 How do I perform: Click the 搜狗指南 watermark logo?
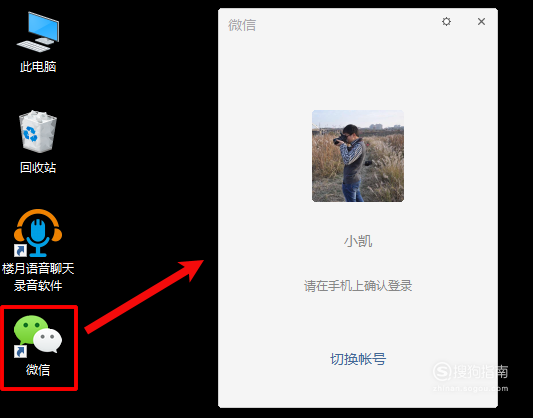(470, 371)
